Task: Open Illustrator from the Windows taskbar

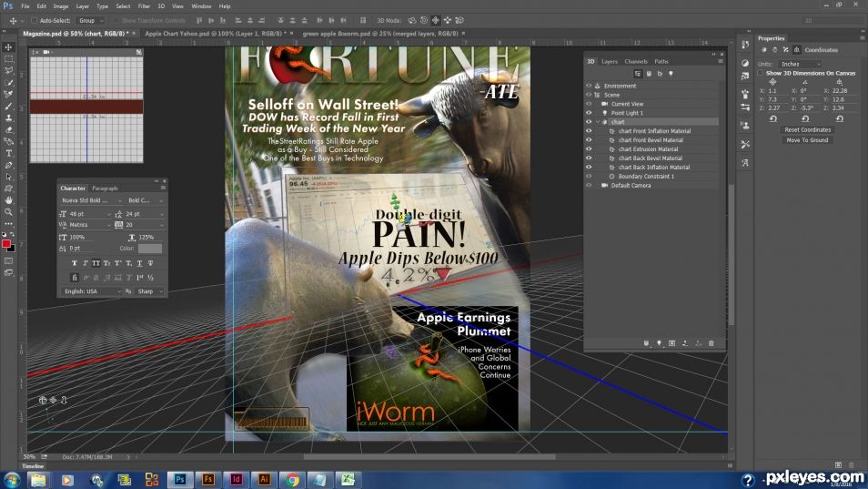Action: coord(264,480)
